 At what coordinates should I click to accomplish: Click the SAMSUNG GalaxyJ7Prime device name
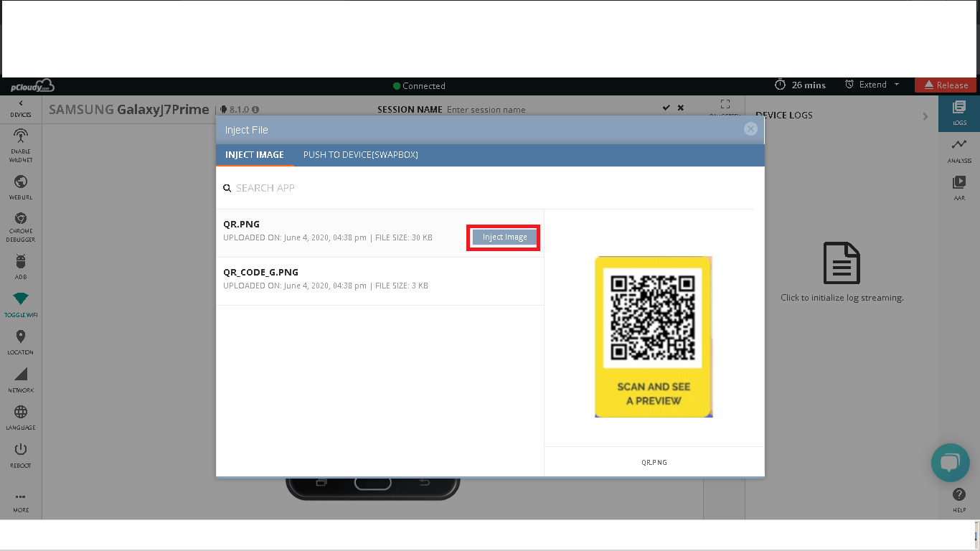(129, 110)
